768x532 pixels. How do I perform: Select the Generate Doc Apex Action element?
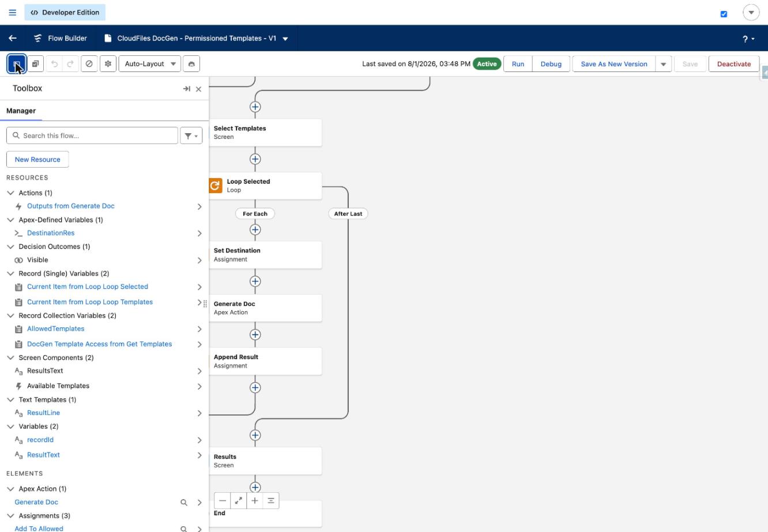265,308
